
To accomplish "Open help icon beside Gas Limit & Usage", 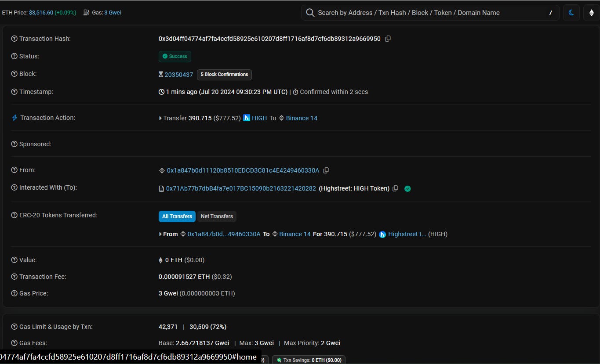I will point(14,327).
